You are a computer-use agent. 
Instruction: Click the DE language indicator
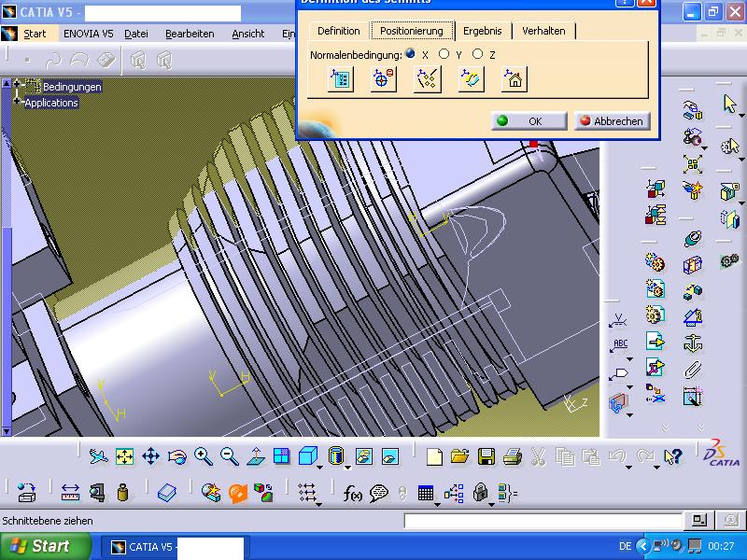pyautogui.click(x=625, y=546)
